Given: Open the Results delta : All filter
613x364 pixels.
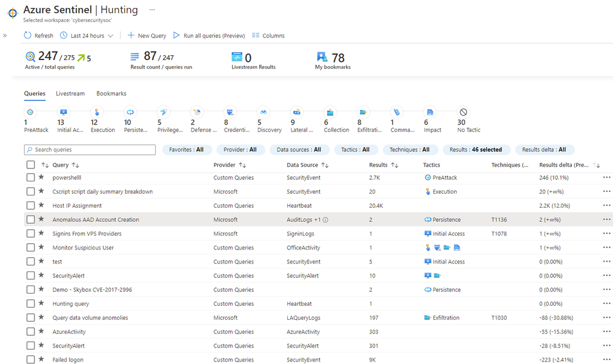Looking at the screenshot, I should (x=544, y=150).
